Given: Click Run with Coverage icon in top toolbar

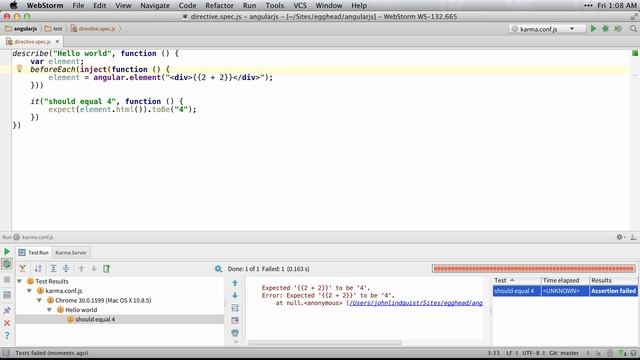Looking at the screenshot, I should point(618,29).
